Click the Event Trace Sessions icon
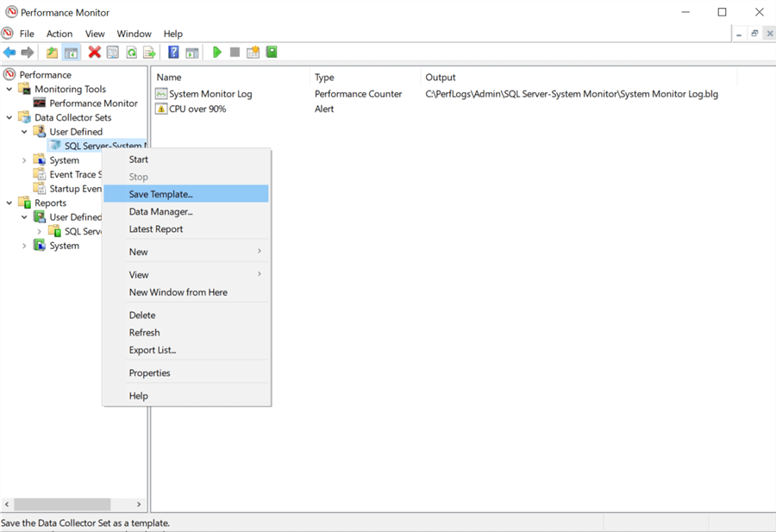This screenshot has height=532, width=776. point(40,174)
